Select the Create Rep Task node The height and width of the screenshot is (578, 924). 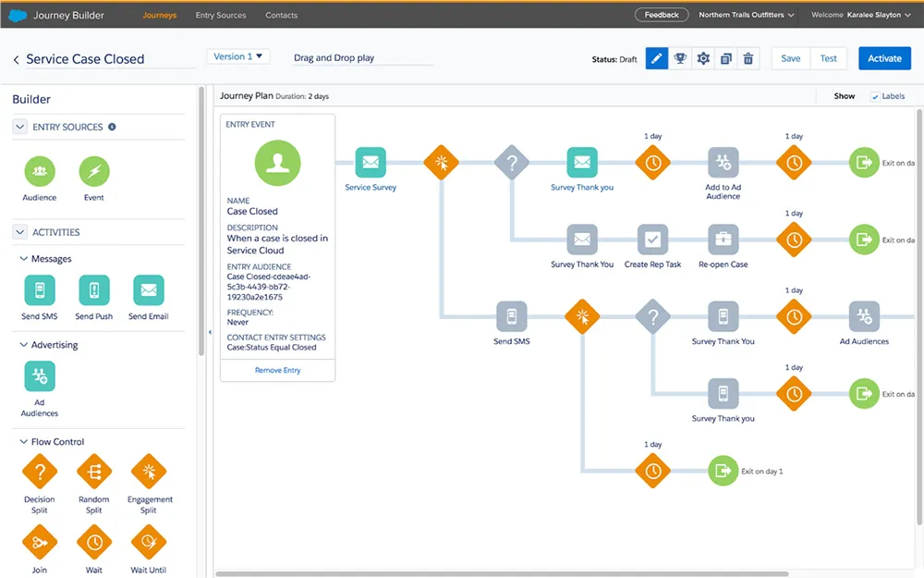653,240
